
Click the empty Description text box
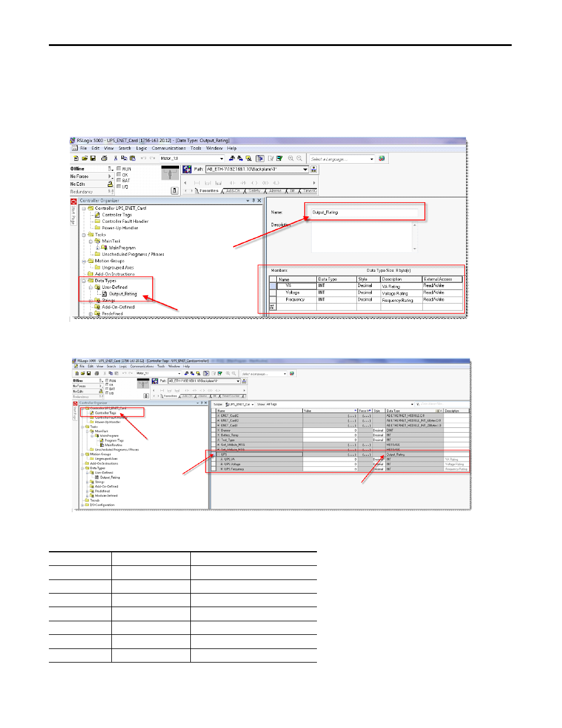click(361, 237)
